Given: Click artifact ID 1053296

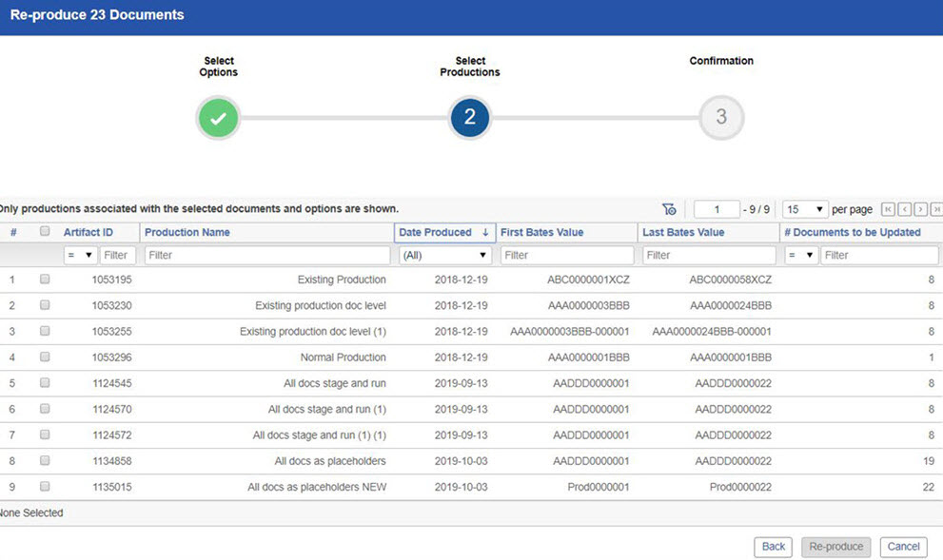Looking at the screenshot, I should click(x=112, y=357).
